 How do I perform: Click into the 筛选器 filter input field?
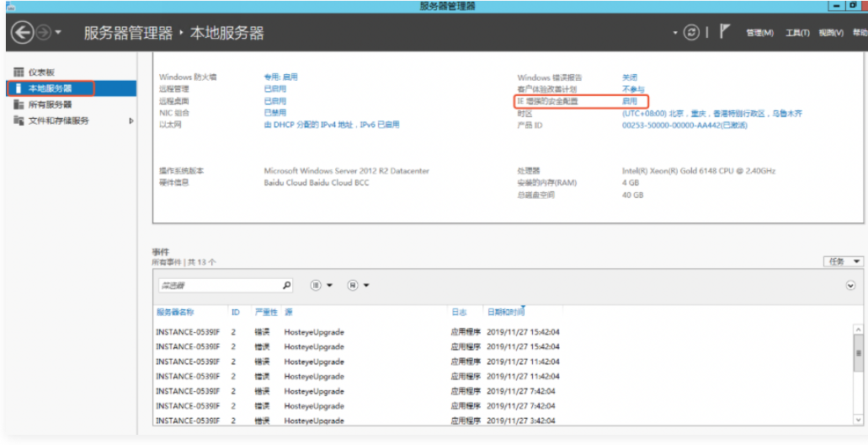[x=219, y=286]
